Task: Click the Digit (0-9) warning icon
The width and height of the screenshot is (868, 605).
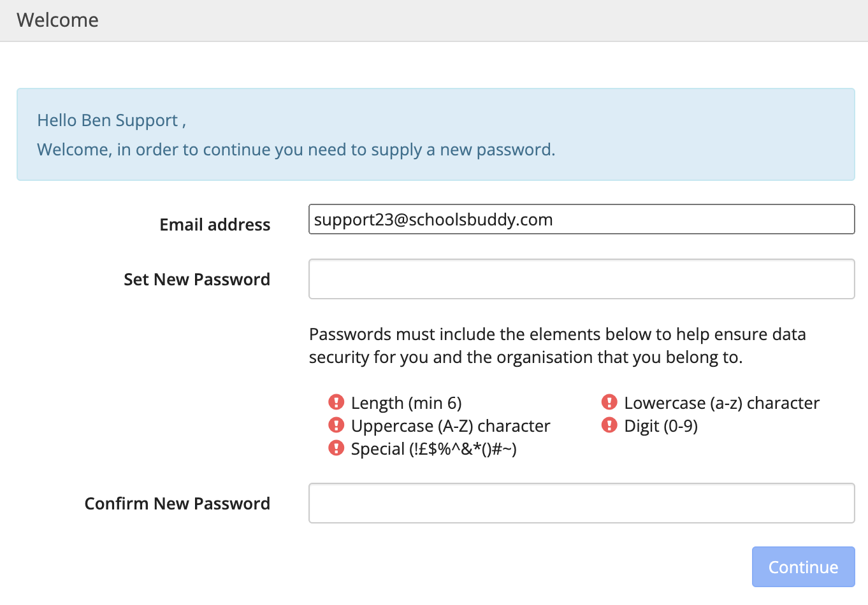Action: pos(609,425)
